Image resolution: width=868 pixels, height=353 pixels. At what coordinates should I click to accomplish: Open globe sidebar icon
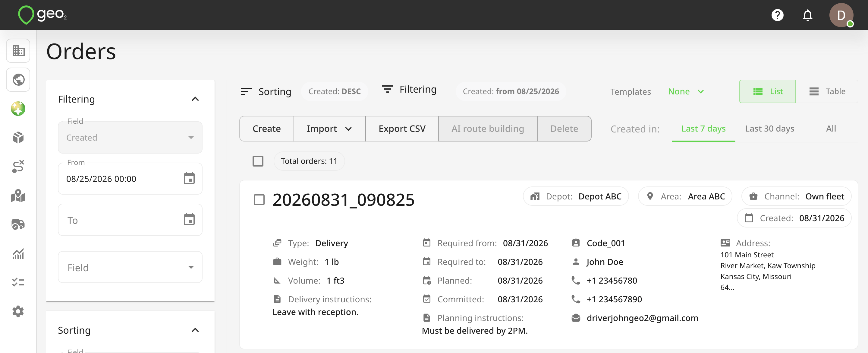[18, 80]
